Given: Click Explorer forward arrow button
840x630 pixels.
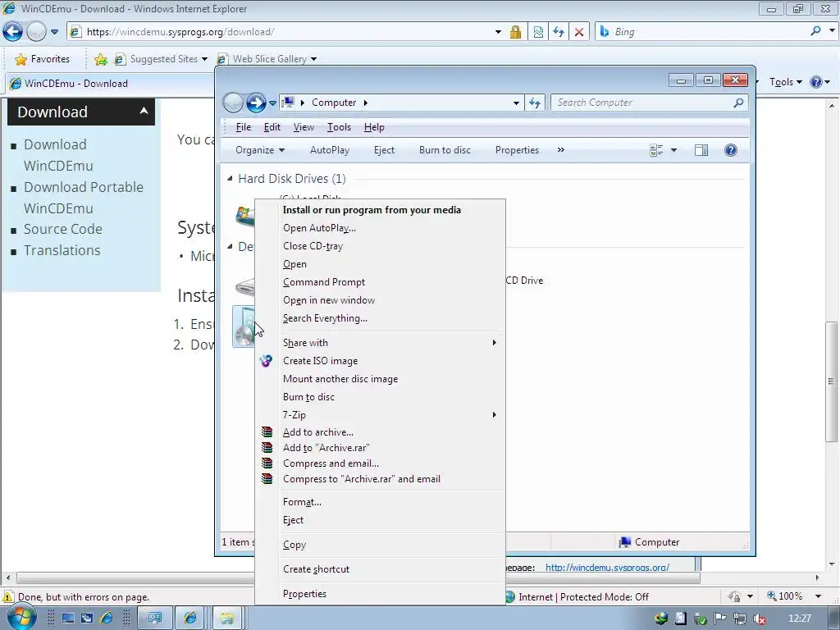Looking at the screenshot, I should pyautogui.click(x=256, y=103).
